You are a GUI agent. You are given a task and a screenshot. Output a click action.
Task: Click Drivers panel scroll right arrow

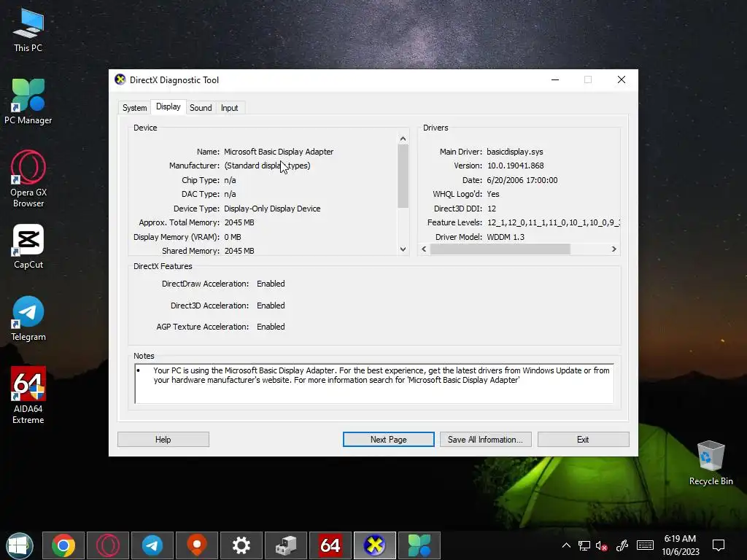(614, 249)
